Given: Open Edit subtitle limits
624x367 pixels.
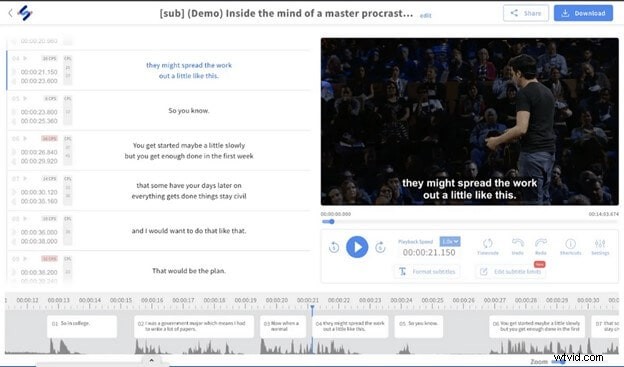Looking at the screenshot, I should 511,271.
